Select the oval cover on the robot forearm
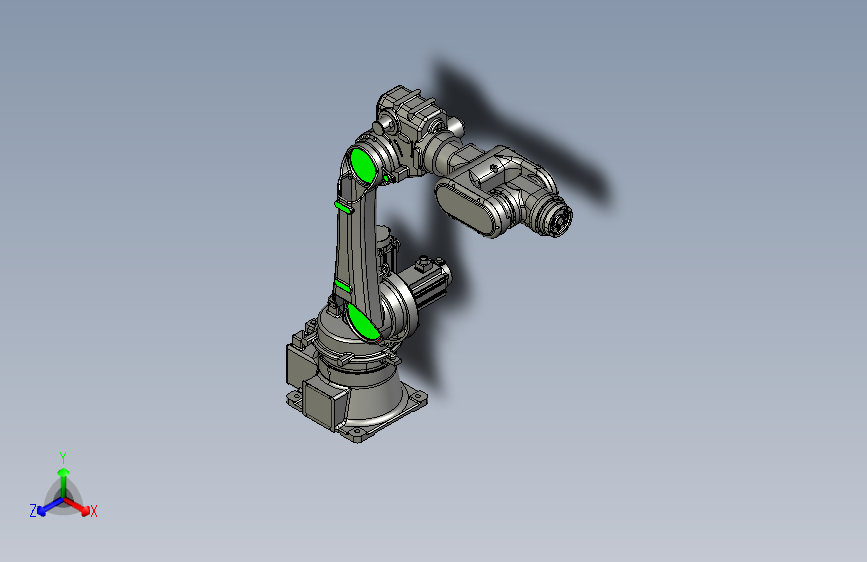Viewport: 867px width, 562px height. pyautogui.click(x=464, y=209)
